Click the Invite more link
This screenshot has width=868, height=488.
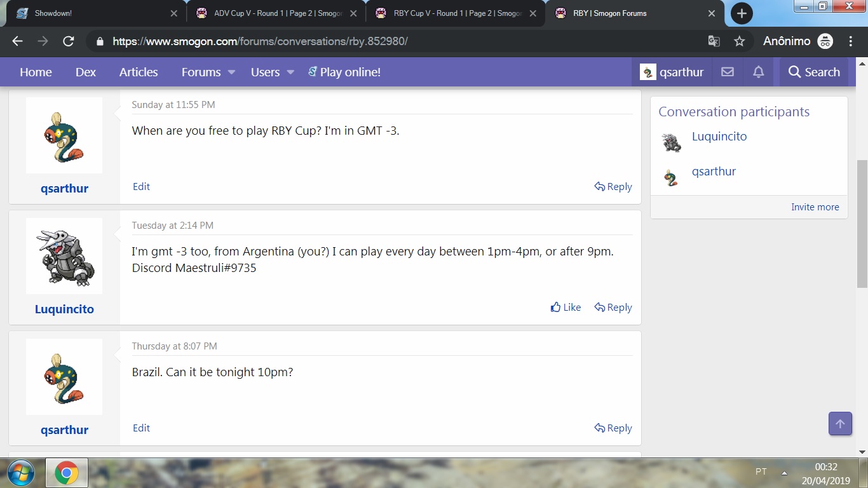pos(815,207)
